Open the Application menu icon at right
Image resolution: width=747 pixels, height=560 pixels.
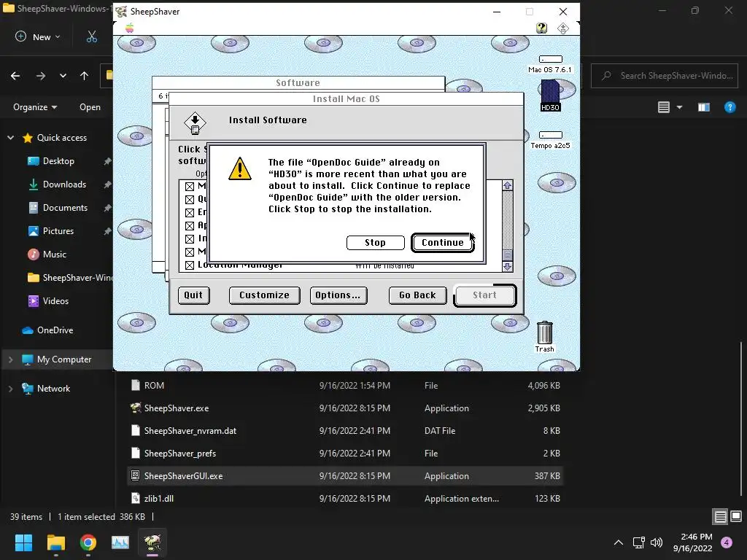click(x=563, y=28)
